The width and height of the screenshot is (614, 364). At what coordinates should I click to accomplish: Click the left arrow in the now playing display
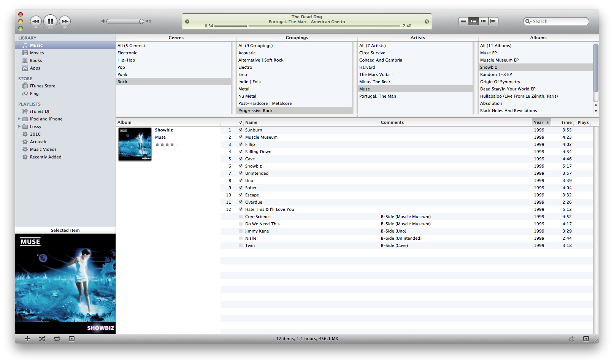(187, 21)
